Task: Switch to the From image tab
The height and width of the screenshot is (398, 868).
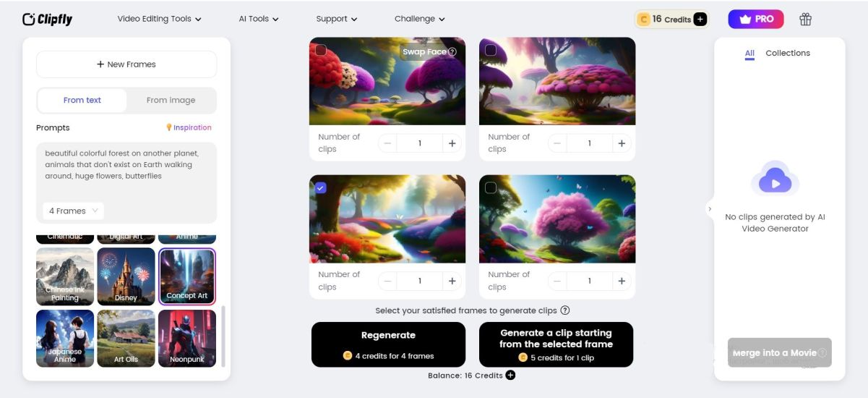Action: point(171,101)
